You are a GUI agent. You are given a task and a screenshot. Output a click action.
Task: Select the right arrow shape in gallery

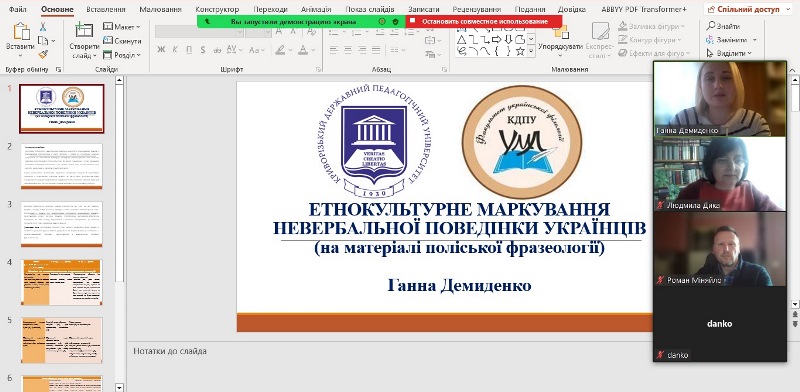(x=496, y=40)
